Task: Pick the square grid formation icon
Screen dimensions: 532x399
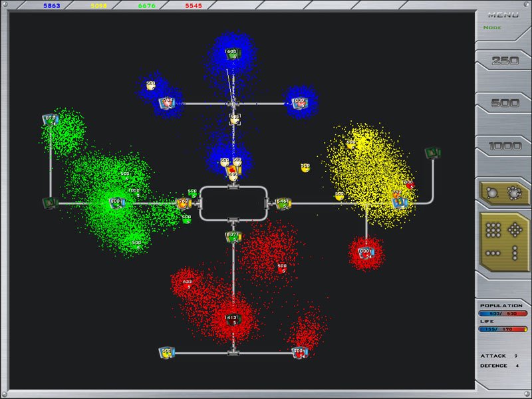Action: pyautogui.click(x=493, y=231)
